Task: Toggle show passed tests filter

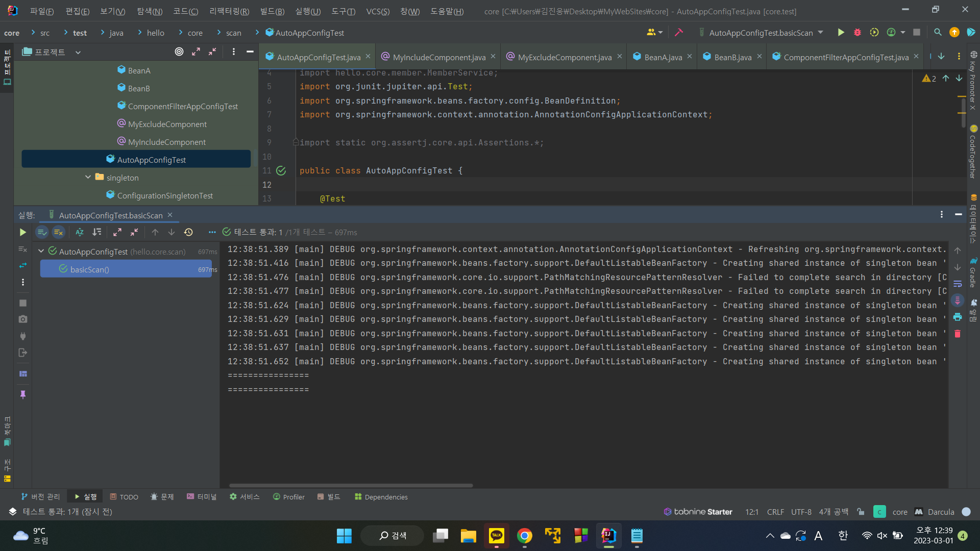Action: click(x=42, y=232)
